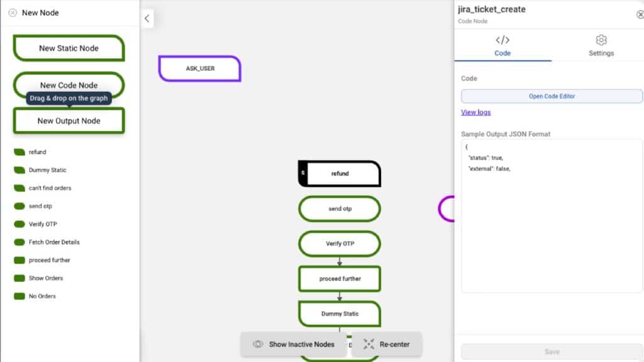Screen dimensions: 644x362
Task: Open Code Editor
Action: click(x=552, y=96)
